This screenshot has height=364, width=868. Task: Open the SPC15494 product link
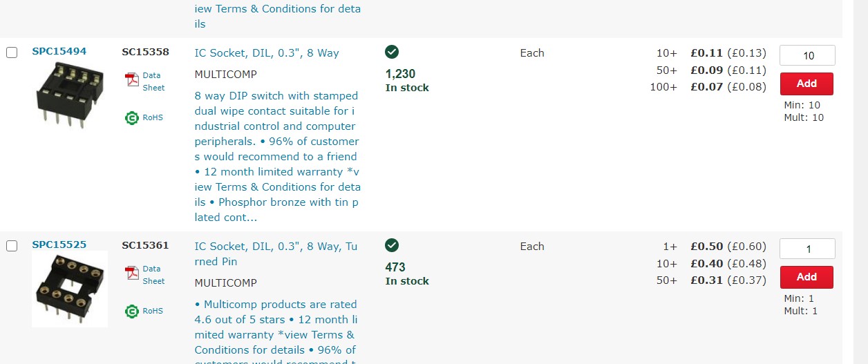pos(59,51)
